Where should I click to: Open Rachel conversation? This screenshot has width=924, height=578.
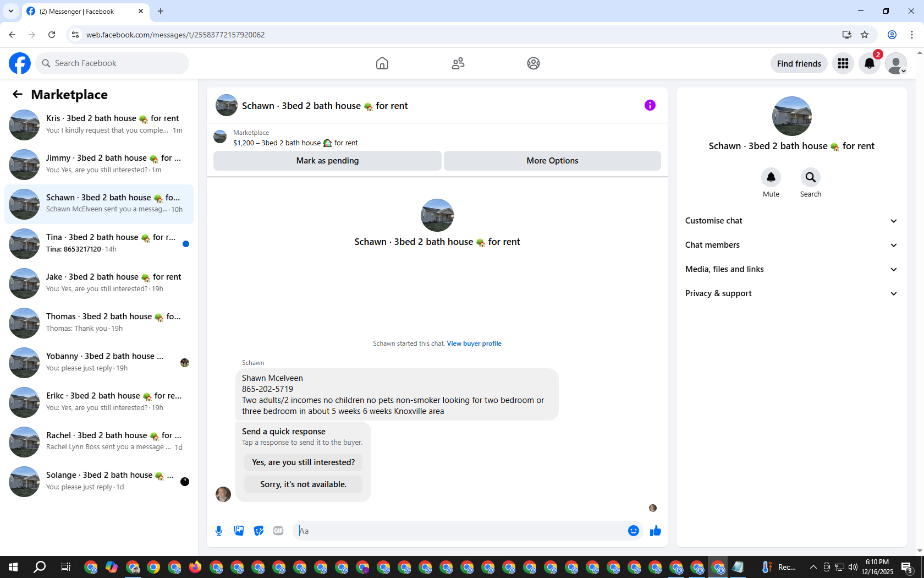coord(99,441)
